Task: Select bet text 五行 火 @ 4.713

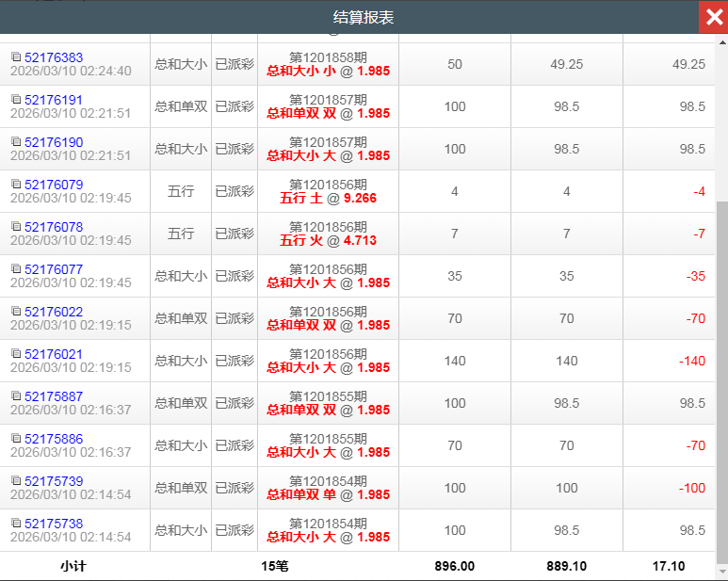Action: click(x=328, y=240)
